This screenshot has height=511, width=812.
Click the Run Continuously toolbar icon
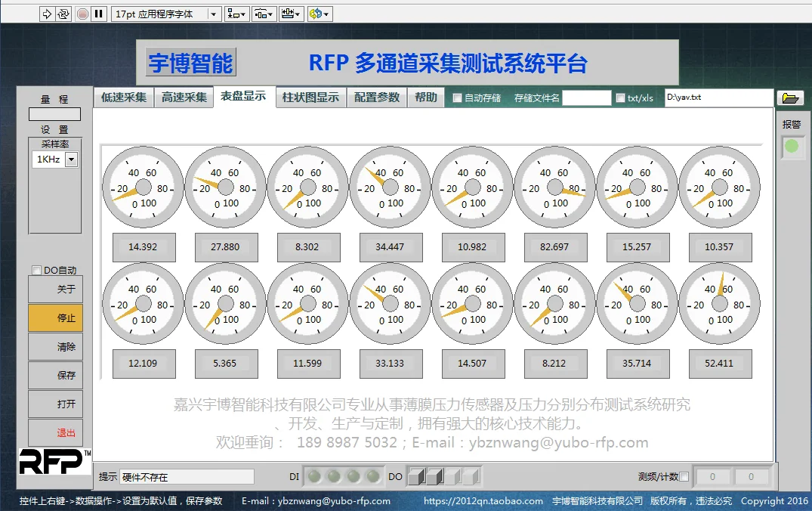pos(63,14)
